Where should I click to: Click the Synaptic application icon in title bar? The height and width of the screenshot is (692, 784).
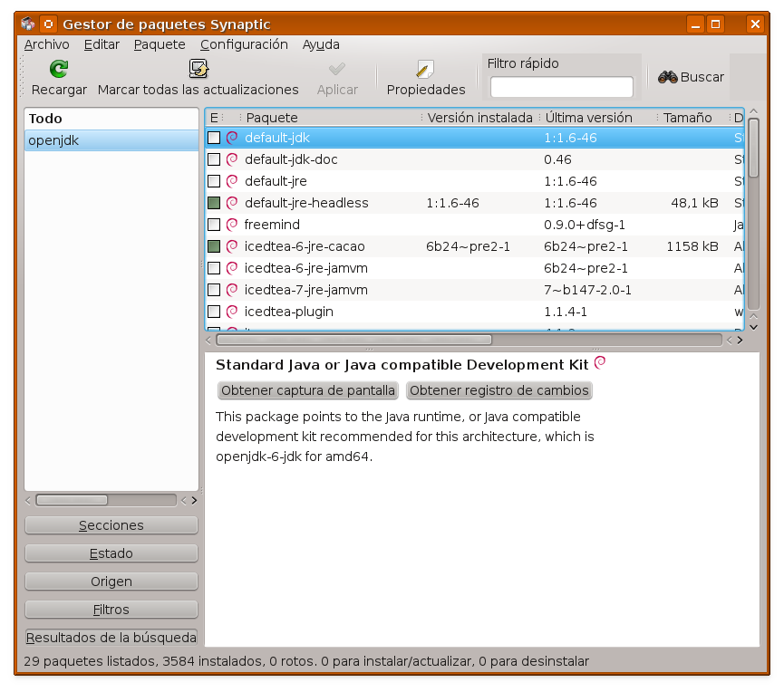(x=28, y=24)
